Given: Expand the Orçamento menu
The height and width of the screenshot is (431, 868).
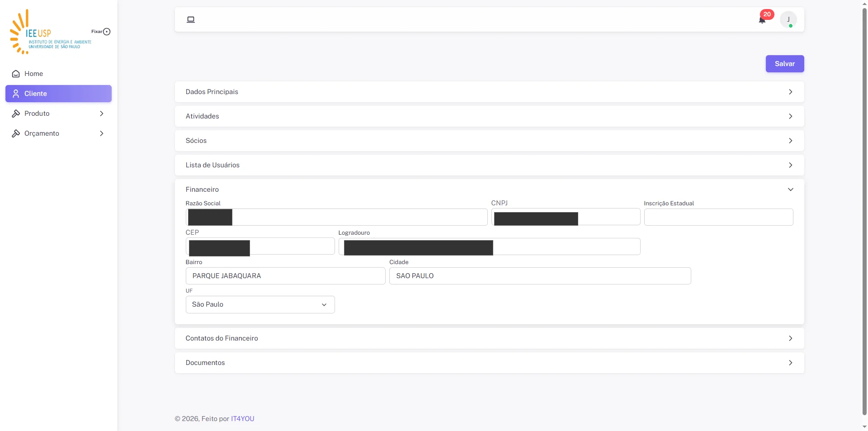Looking at the screenshot, I should [58, 133].
